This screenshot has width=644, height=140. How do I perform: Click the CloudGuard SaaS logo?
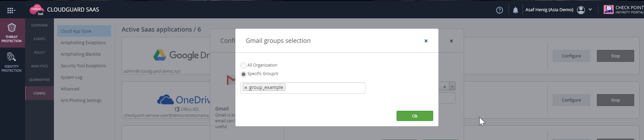point(37,10)
